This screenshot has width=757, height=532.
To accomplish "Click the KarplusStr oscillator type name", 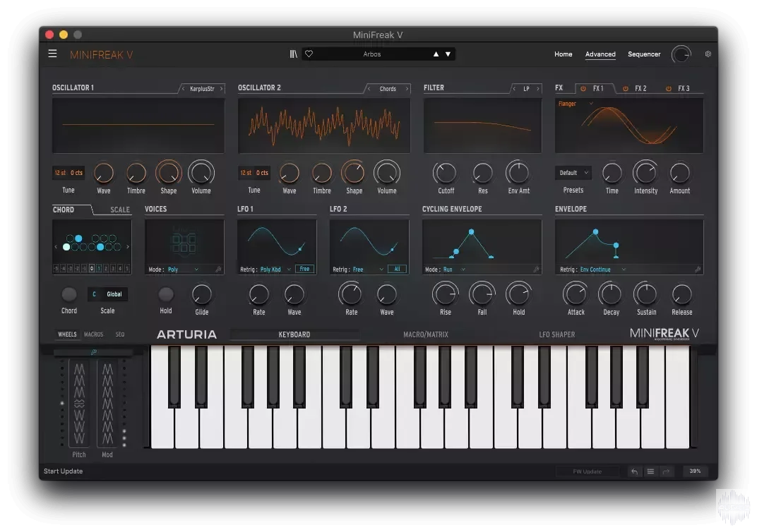I will pyautogui.click(x=202, y=89).
